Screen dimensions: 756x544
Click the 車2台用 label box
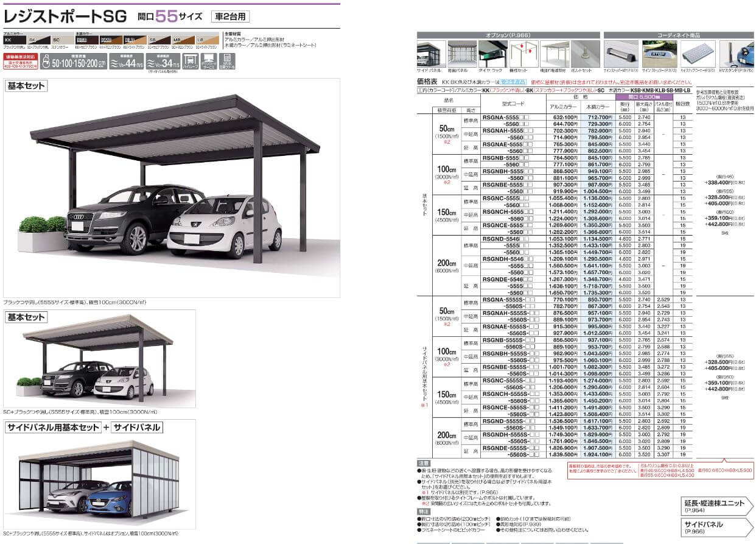point(230,17)
